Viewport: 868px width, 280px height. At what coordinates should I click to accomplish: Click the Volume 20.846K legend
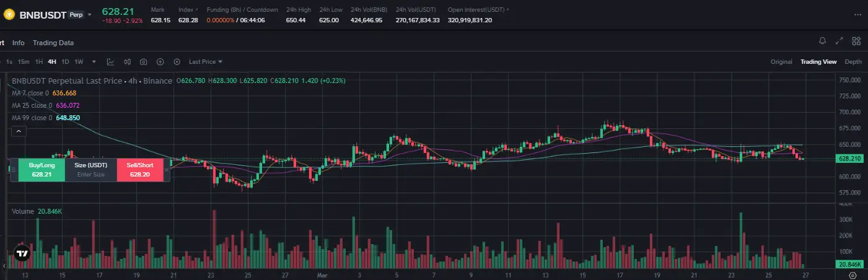[x=37, y=211]
